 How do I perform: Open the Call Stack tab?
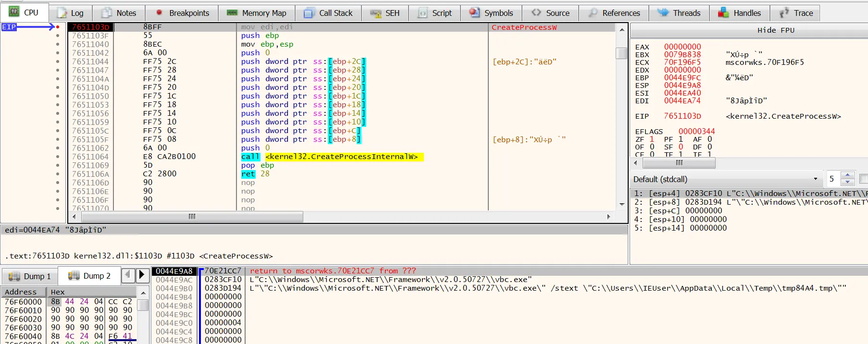329,13
